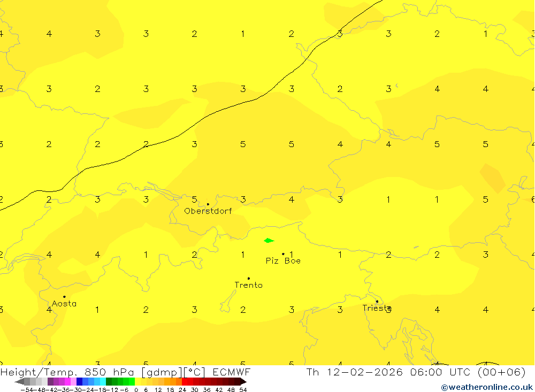The height and width of the screenshot is (392, 535).
Task: Click the small green patch near Piz Boe
Action: coord(269,241)
